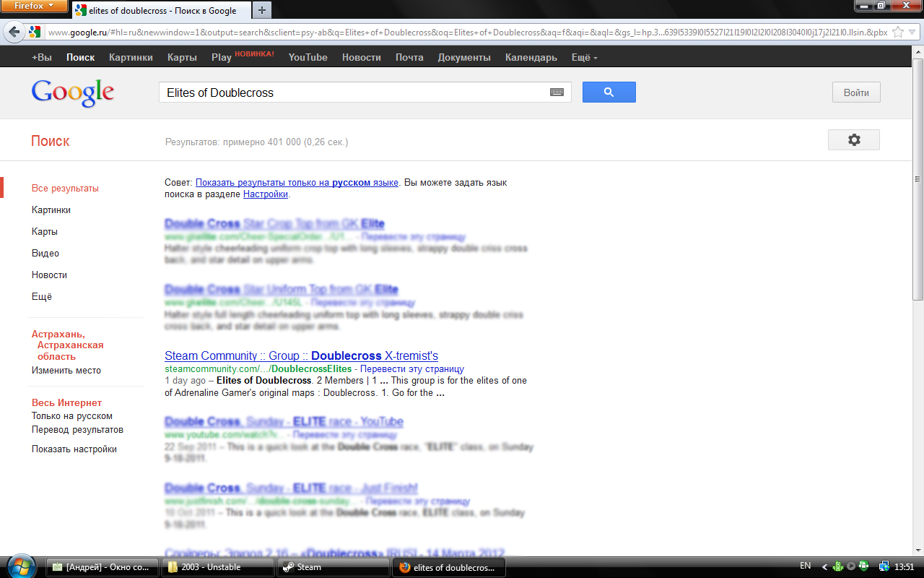Expand the Ещё menu in the top bar
This screenshot has width=924, height=578.
tap(584, 57)
